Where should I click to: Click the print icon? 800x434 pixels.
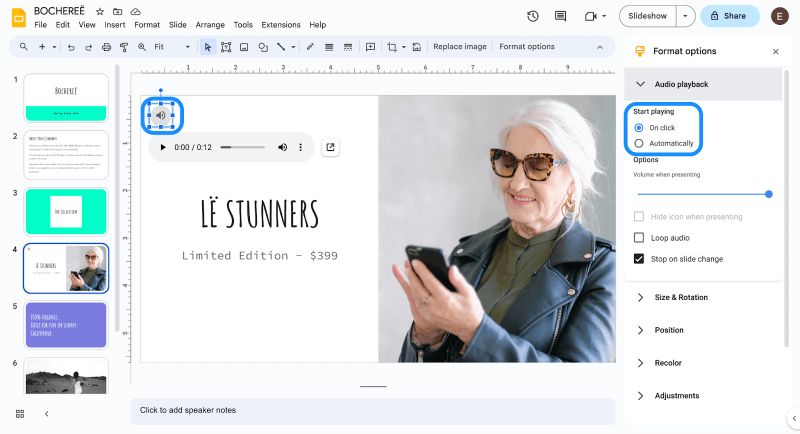[x=106, y=47]
